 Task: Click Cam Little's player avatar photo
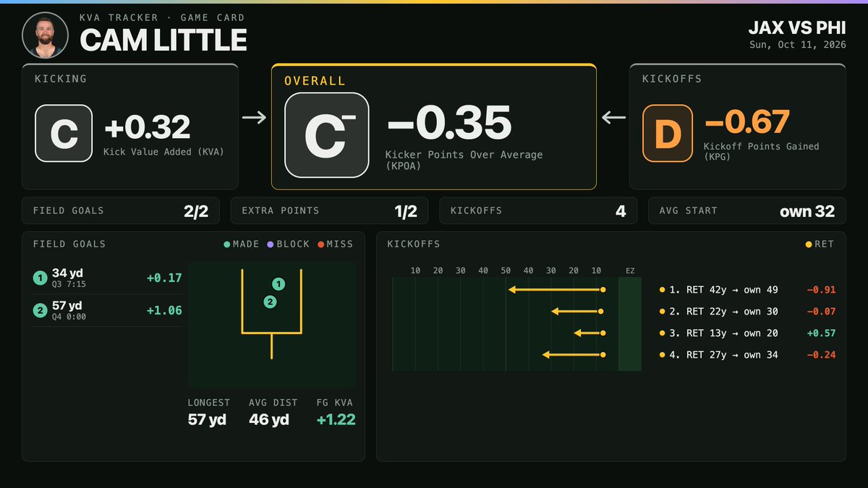46,35
